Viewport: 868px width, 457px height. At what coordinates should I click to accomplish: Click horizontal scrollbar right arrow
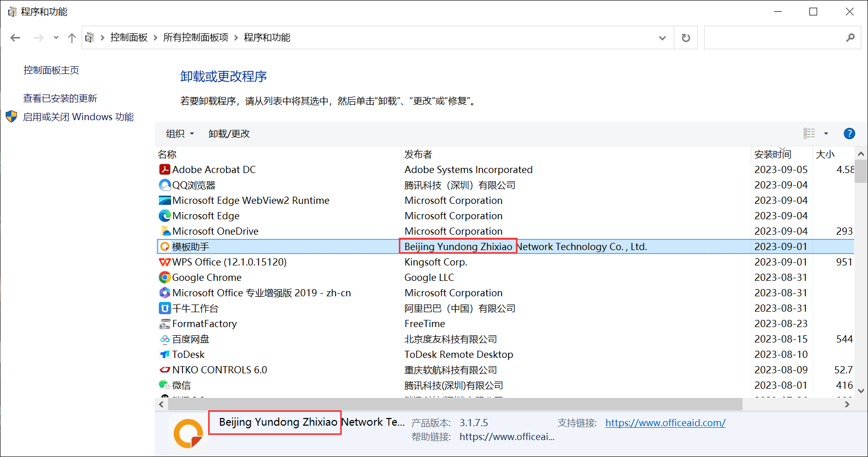[847, 405]
